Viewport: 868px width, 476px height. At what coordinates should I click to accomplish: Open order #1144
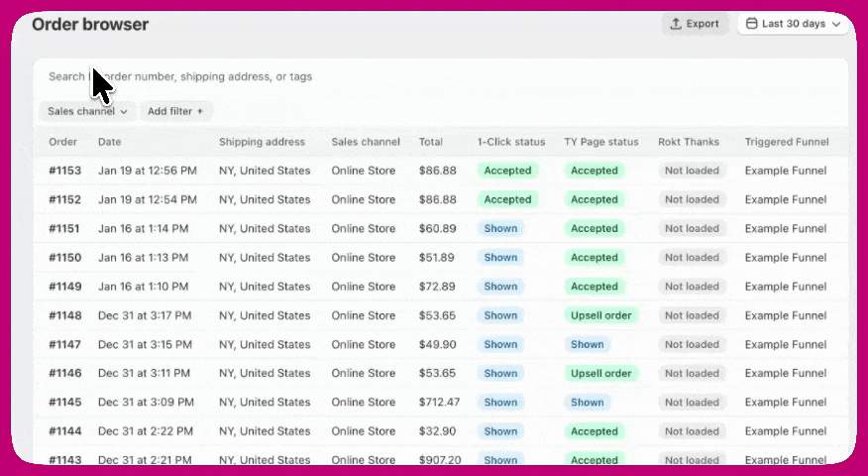tap(64, 431)
